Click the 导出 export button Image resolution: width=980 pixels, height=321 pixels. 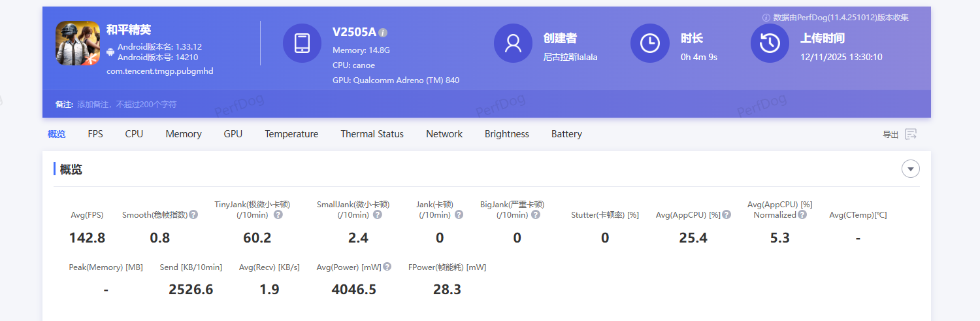(900, 134)
